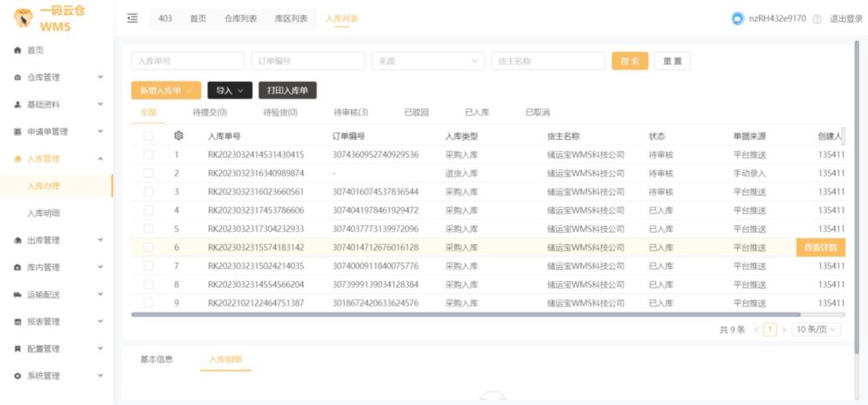Click the 出库管理 sidebar icon
The image size is (868, 405).
[17, 240]
